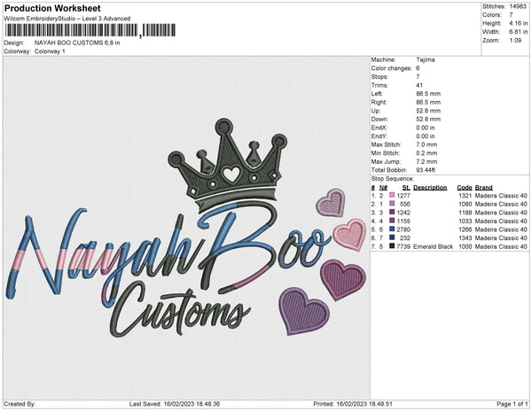Click thread code 1321
Image resolution: width=532 pixels, height=411 pixels.
pos(465,196)
